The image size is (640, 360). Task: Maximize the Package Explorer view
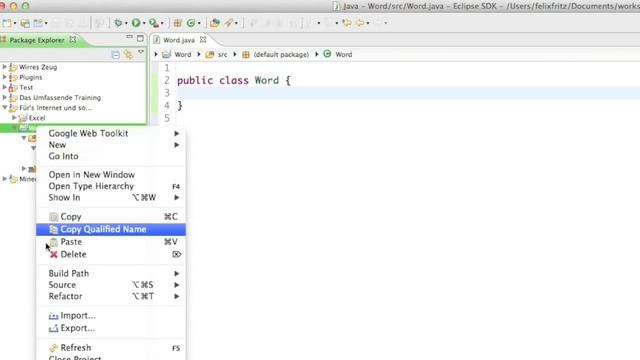[x=140, y=38]
